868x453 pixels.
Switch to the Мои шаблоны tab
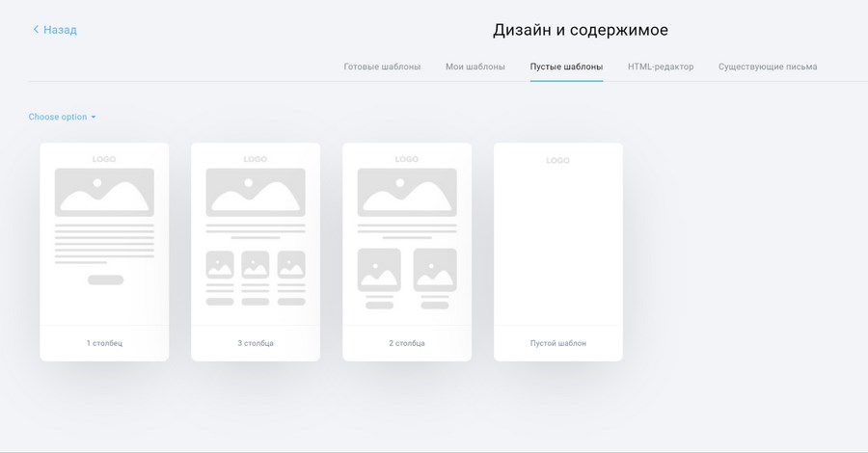tap(475, 67)
